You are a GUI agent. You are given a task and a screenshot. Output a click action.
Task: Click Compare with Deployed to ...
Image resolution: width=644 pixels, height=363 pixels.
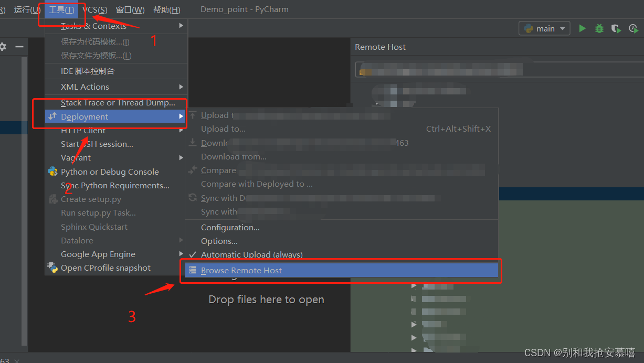[x=341, y=184]
